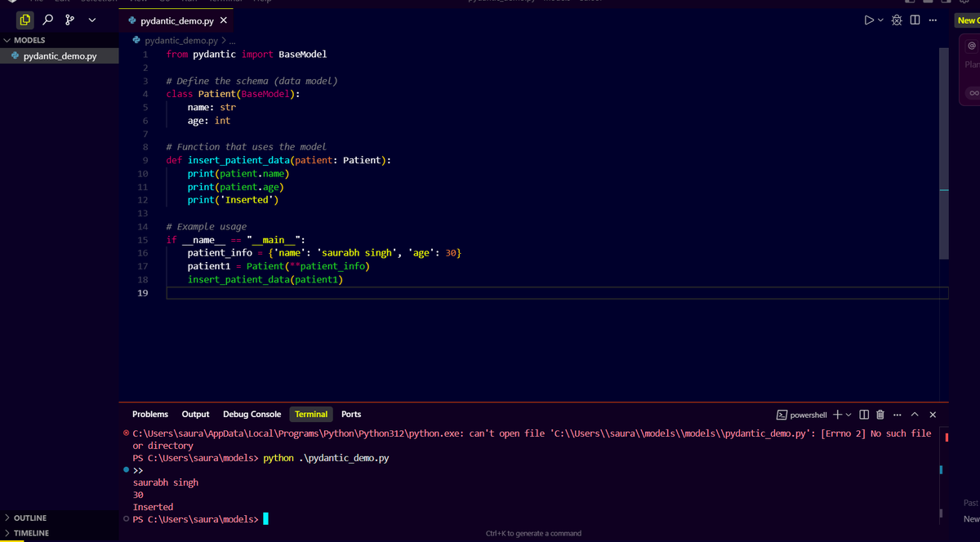Viewport: 980px width, 542px height.
Task: Click the powershell terminal label
Action: 802,415
